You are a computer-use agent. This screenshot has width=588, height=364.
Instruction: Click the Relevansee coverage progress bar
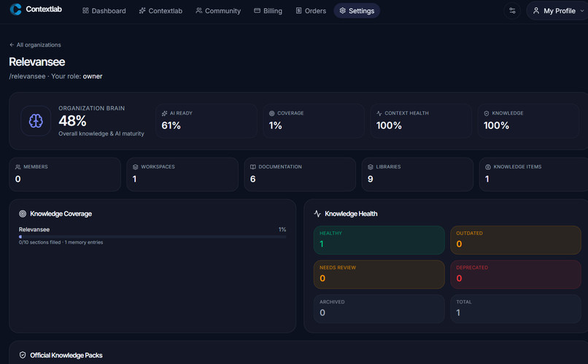(152, 237)
